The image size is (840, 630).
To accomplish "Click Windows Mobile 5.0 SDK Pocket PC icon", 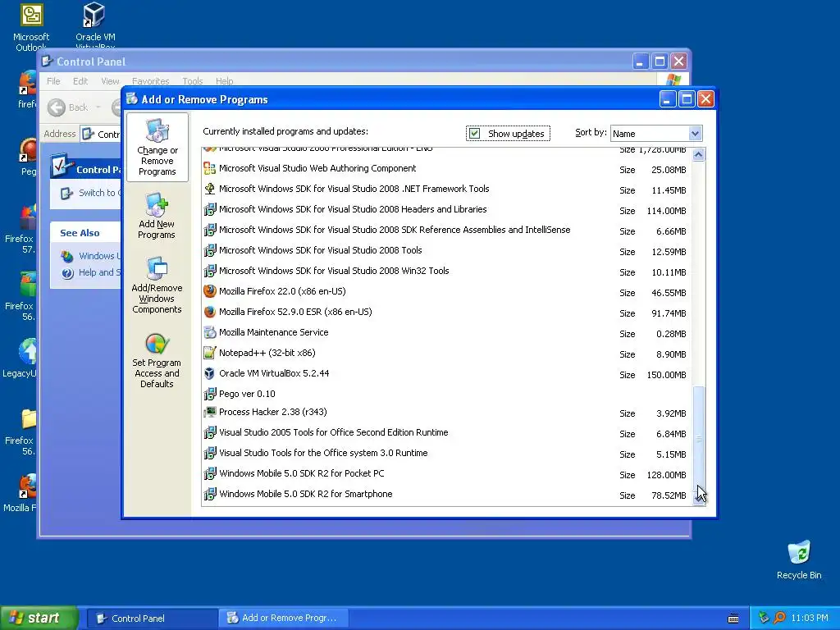I will (x=209, y=473).
